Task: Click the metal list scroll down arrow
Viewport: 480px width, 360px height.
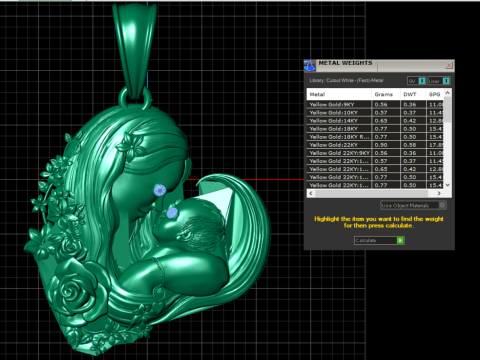Action: (448, 185)
